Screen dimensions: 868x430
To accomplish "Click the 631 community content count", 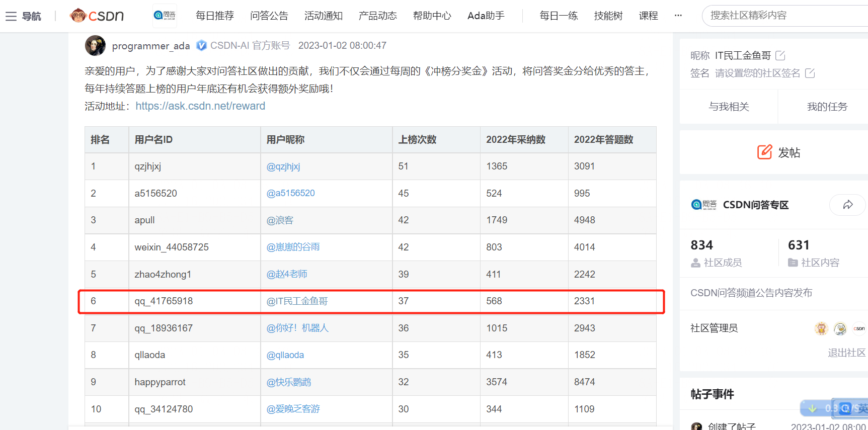I will tap(799, 245).
